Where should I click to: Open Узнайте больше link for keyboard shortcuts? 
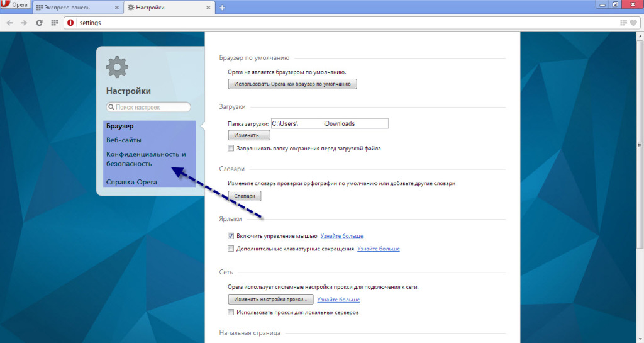(x=378, y=249)
